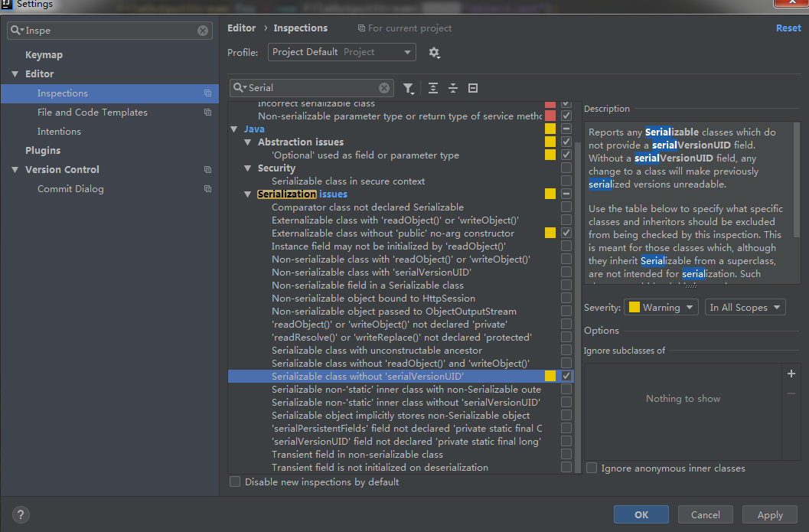Open Commit Dialog settings
Viewport: 809px width, 532px height.
coord(70,189)
